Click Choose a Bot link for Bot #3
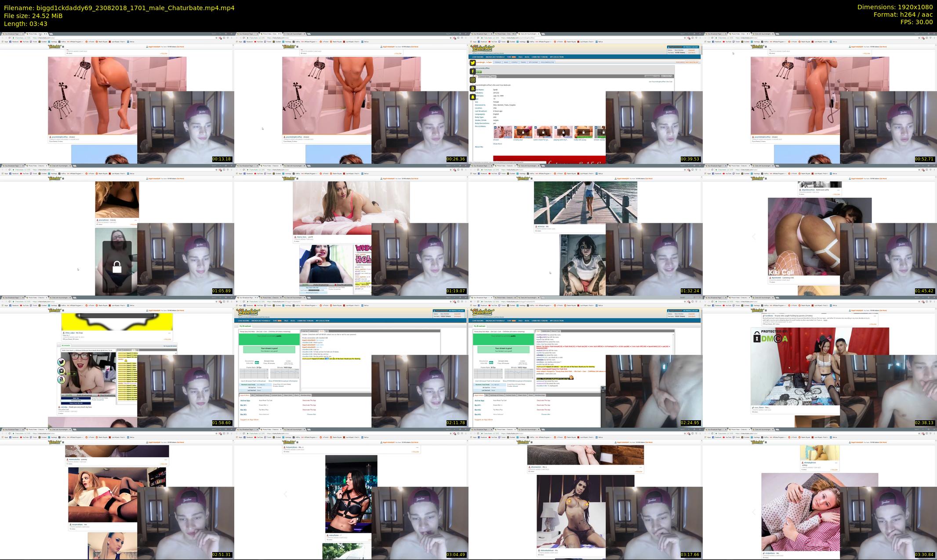 [x=311, y=414]
